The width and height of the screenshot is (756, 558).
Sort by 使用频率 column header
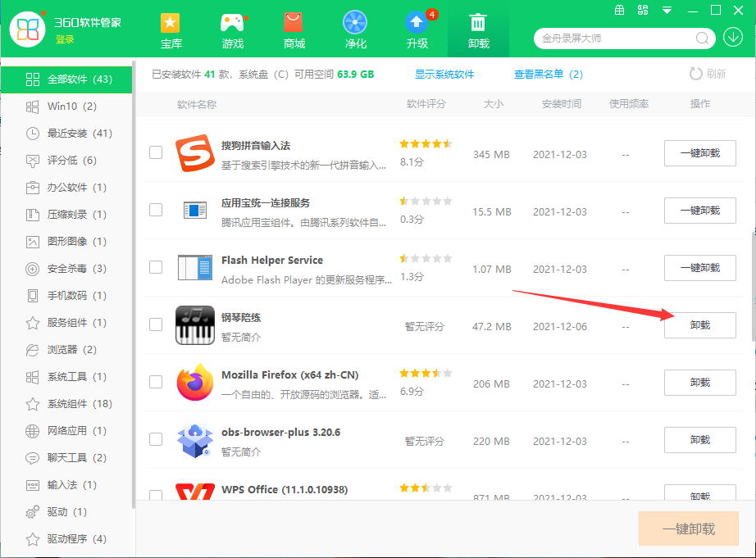629,104
